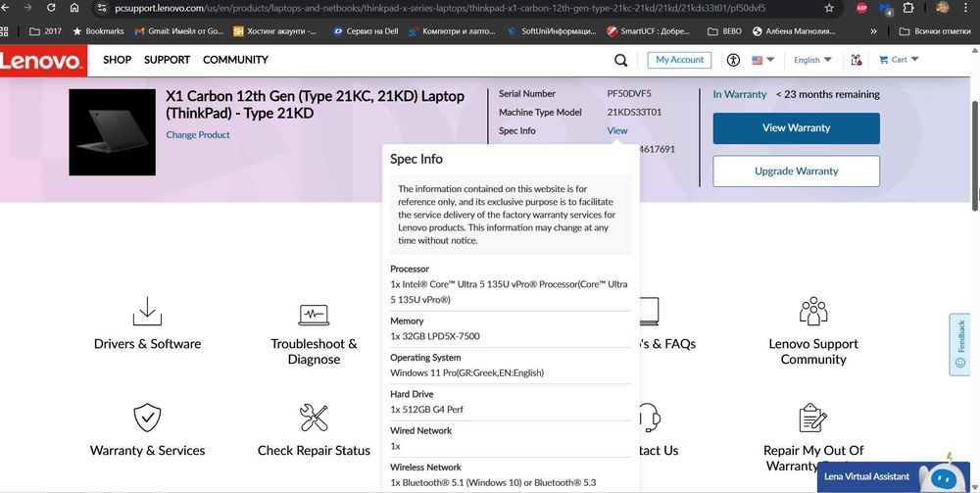Screen dimensions: 980x493
Task: Click the Repair My Out Of Warranty clipboard icon
Action: coord(813,418)
